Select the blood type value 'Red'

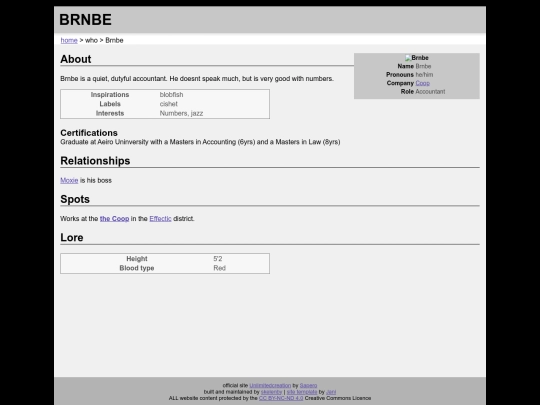[x=219, y=268]
